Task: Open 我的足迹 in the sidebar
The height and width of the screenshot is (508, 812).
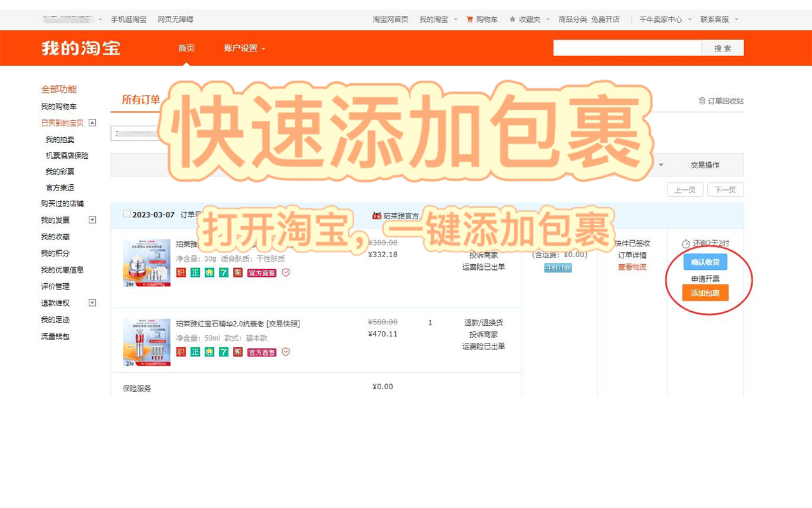Action: (55, 319)
